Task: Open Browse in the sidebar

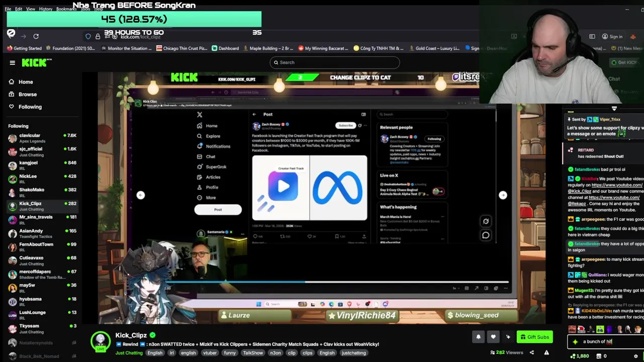Action: (x=22, y=94)
